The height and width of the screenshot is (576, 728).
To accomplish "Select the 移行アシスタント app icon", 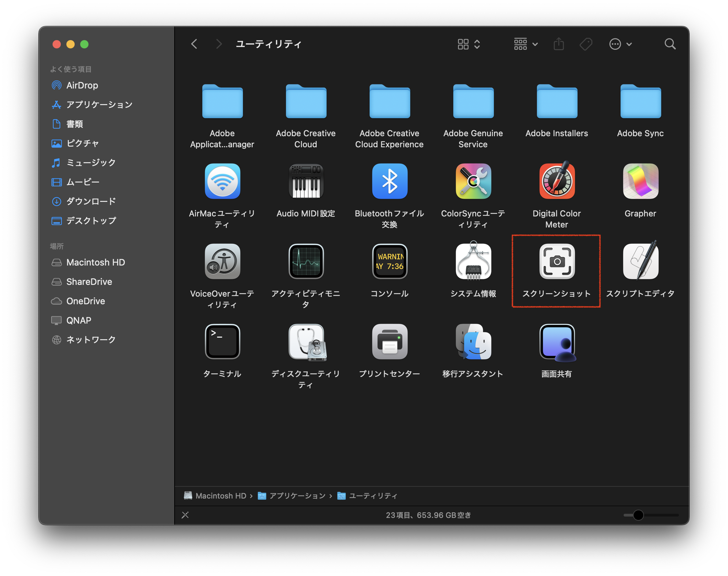I will [x=473, y=342].
